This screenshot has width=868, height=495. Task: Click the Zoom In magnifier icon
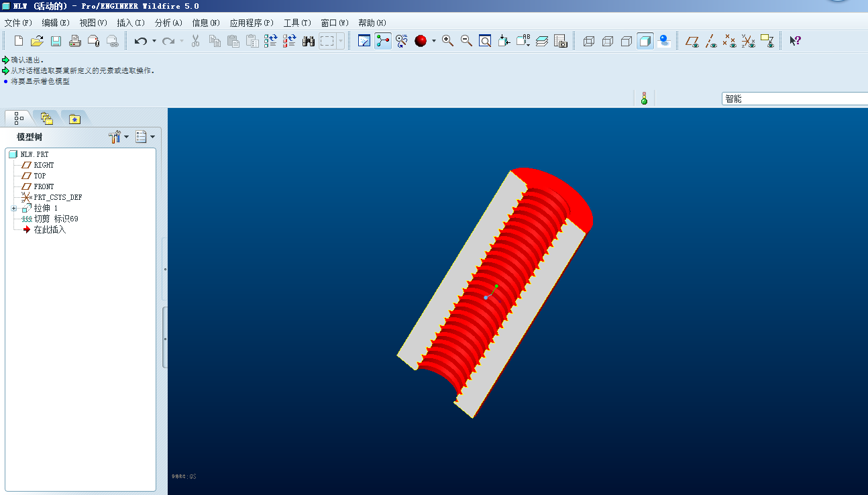(x=447, y=42)
